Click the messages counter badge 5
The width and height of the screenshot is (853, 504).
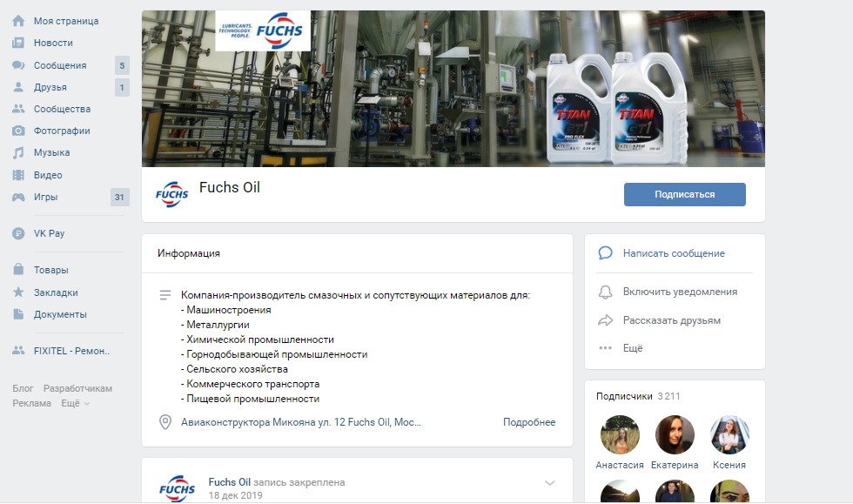click(122, 65)
